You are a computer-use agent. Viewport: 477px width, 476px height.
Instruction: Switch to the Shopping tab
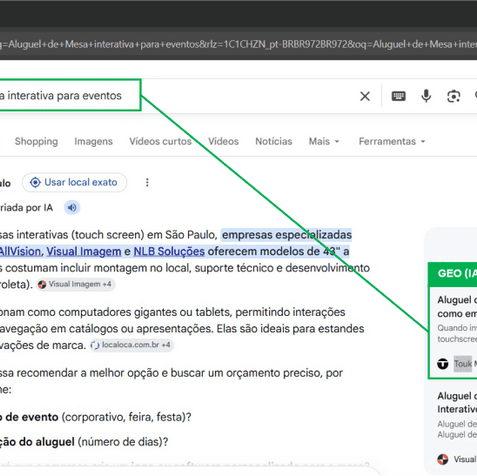click(x=36, y=141)
